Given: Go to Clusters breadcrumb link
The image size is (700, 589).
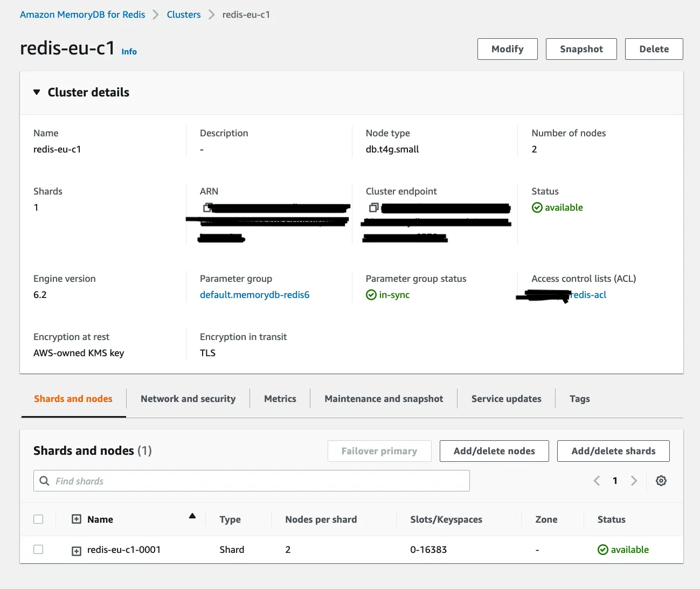Looking at the screenshot, I should pos(184,15).
